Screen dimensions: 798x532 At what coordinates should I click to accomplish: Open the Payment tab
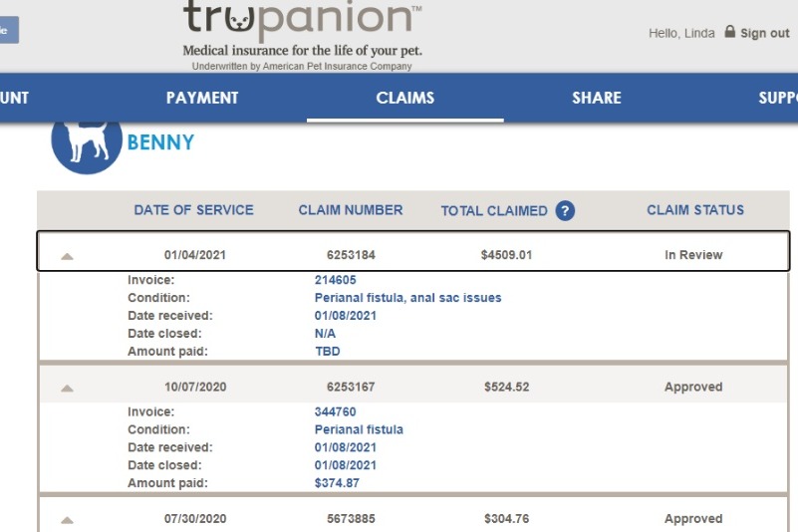pos(202,98)
